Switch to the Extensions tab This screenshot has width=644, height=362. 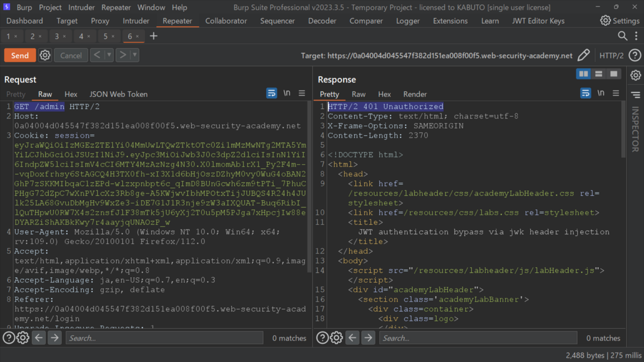click(x=450, y=21)
